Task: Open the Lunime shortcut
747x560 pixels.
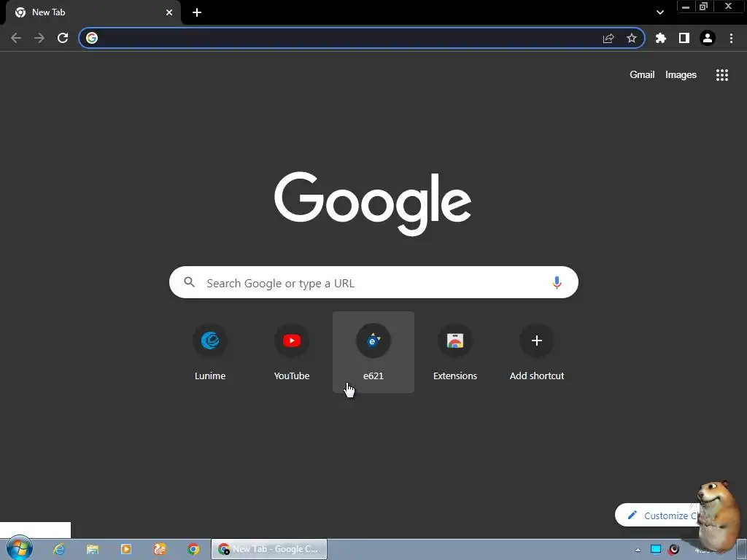Action: pos(210,352)
